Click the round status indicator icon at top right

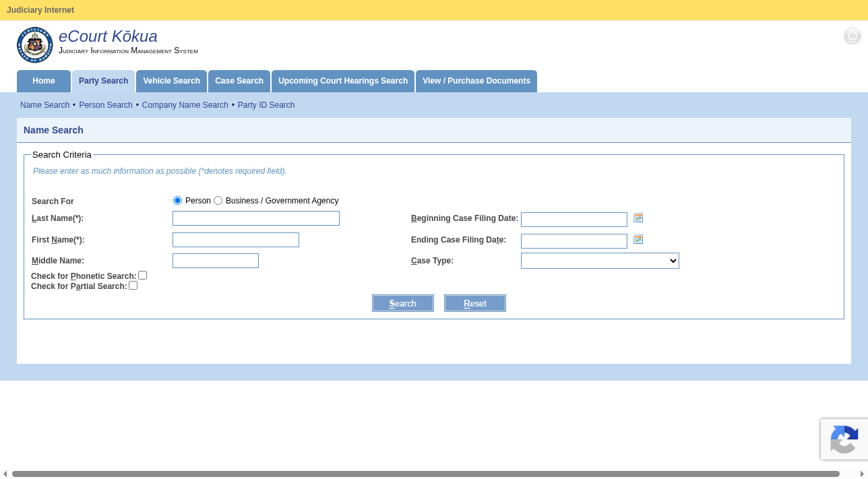click(852, 36)
